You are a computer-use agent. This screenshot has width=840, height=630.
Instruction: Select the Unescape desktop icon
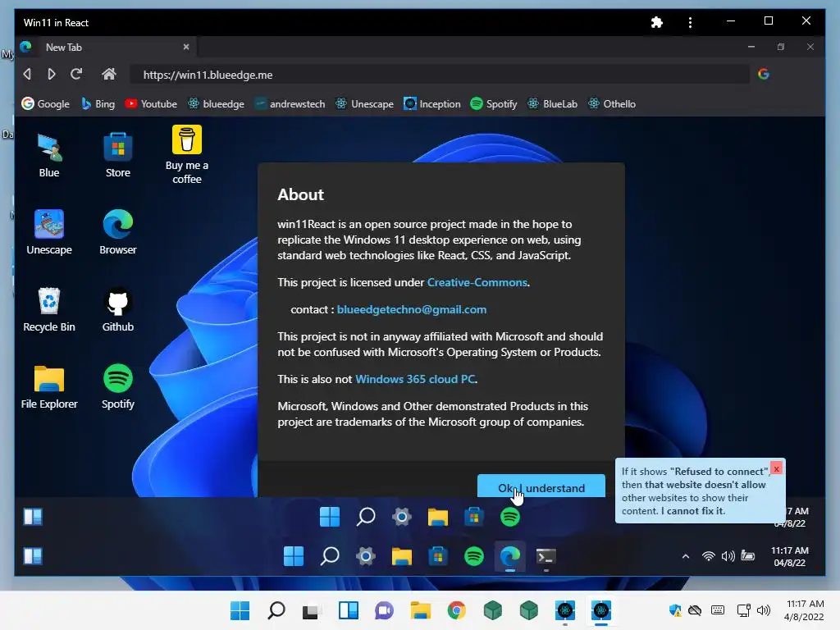(48, 232)
